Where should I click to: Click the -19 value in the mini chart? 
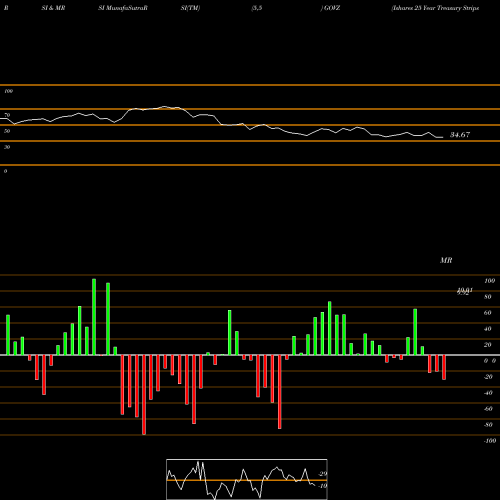point(323,486)
